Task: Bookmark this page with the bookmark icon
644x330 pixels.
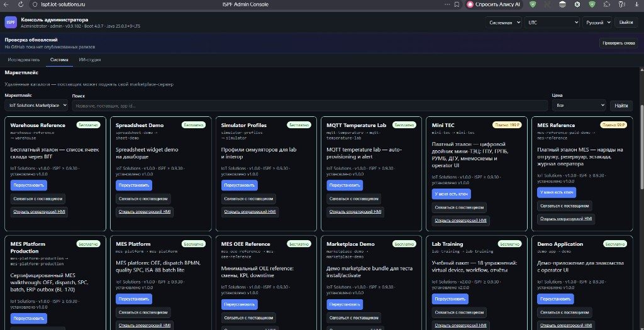Action: tap(457, 4)
